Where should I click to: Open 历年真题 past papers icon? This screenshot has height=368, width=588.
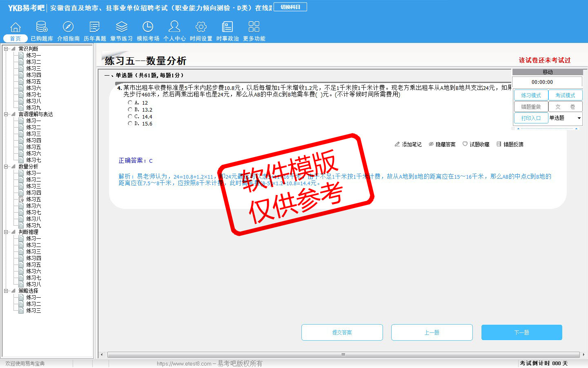(95, 27)
